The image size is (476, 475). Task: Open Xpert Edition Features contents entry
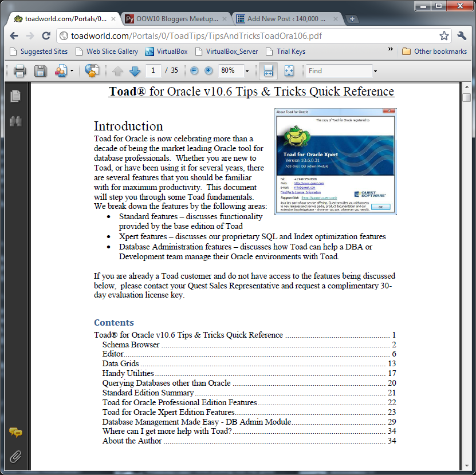click(249, 412)
